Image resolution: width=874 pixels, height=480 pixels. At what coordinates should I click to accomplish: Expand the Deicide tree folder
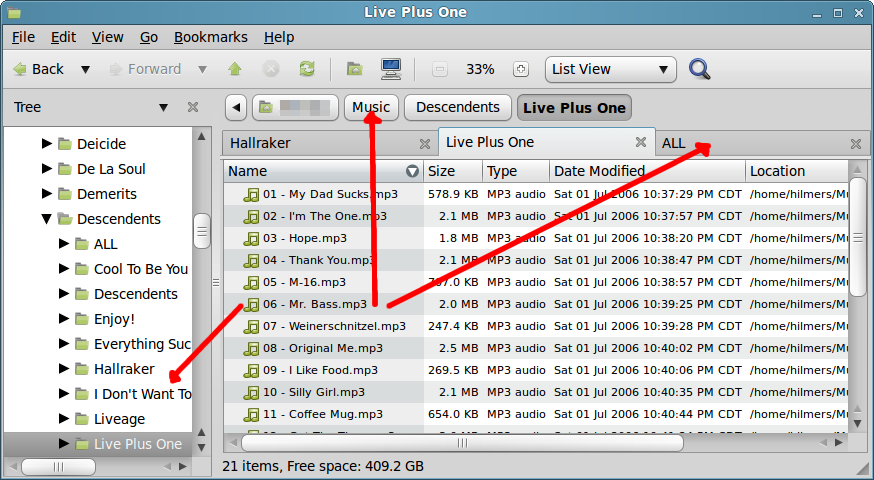point(46,144)
